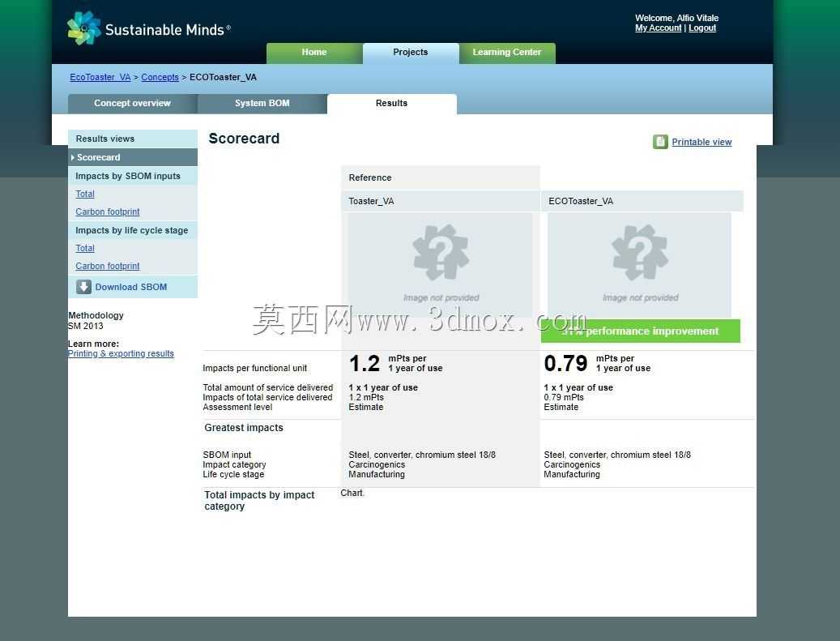Select the Results tab

391,104
